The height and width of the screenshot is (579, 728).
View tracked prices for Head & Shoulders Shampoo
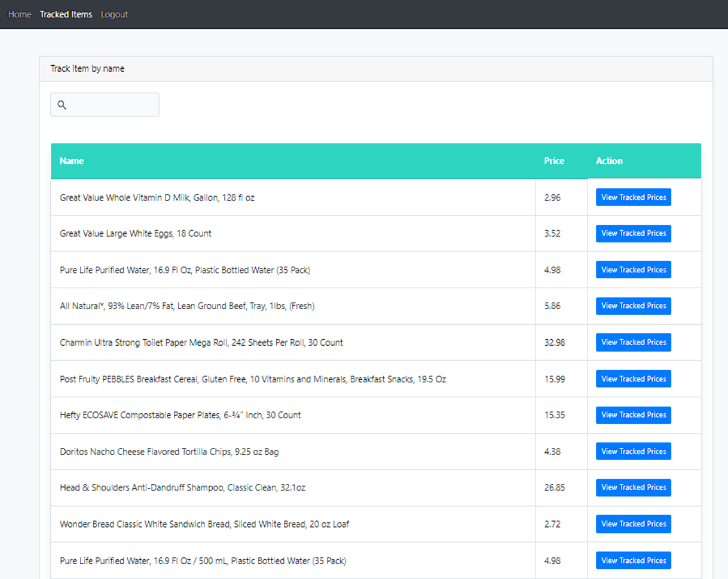[633, 487]
